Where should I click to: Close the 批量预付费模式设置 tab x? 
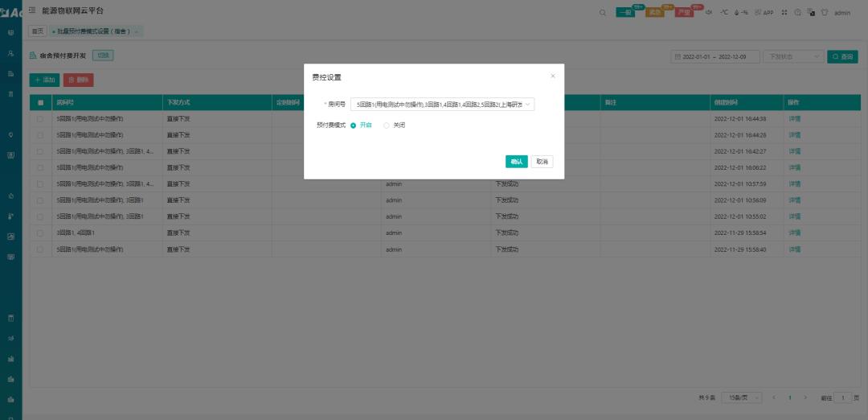coord(136,31)
